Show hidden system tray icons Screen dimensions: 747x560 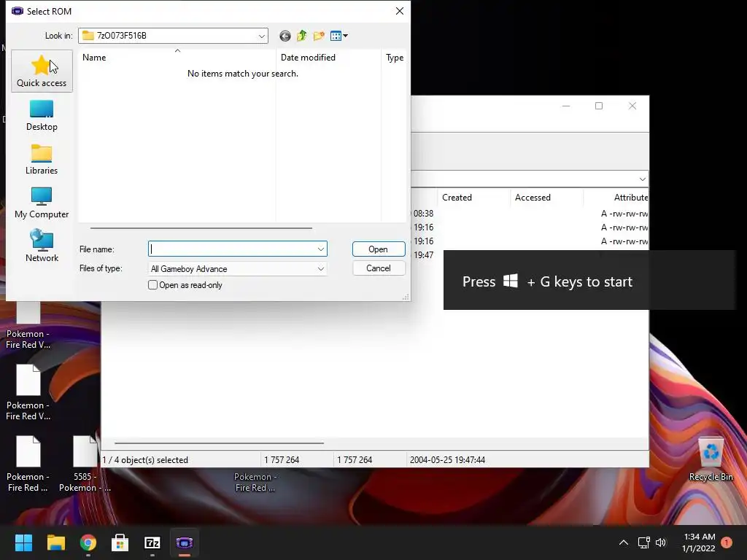[623, 542]
